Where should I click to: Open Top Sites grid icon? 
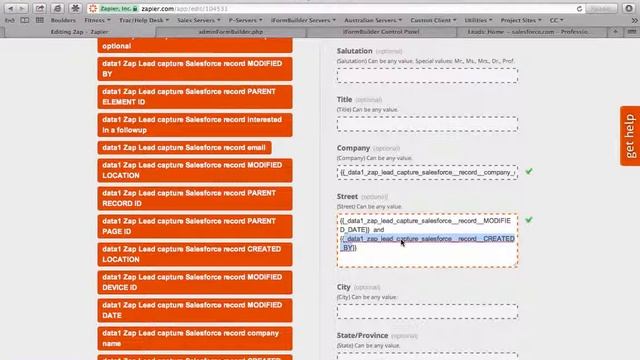[40, 20]
